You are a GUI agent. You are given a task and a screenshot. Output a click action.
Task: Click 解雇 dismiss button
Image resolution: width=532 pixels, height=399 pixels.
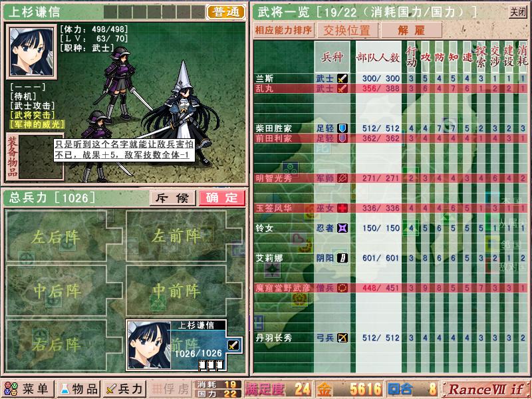click(x=411, y=30)
